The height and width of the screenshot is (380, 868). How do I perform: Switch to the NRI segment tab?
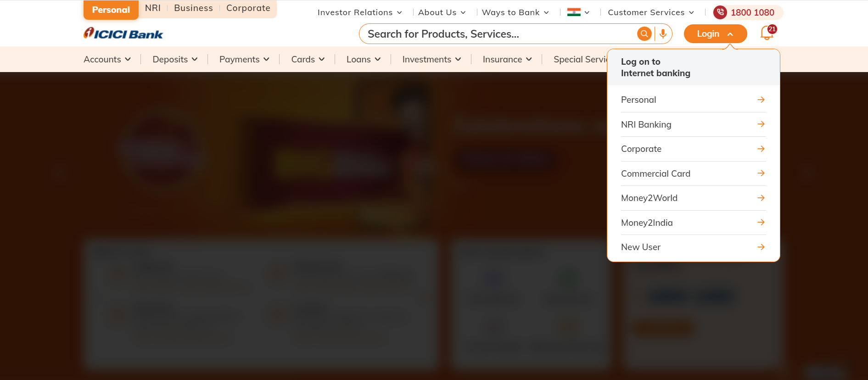pyautogui.click(x=153, y=8)
